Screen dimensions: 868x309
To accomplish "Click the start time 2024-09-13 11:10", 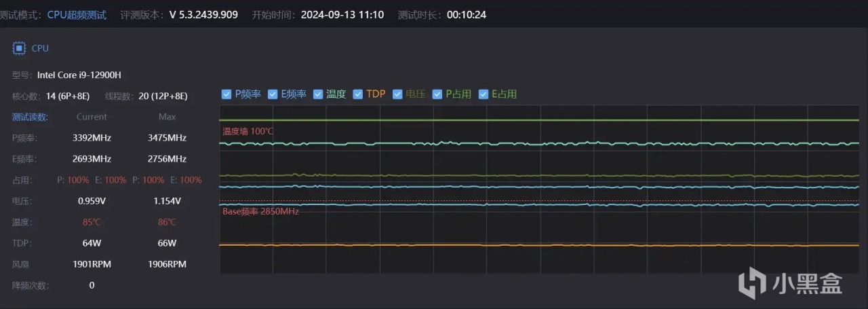I will pyautogui.click(x=342, y=14).
